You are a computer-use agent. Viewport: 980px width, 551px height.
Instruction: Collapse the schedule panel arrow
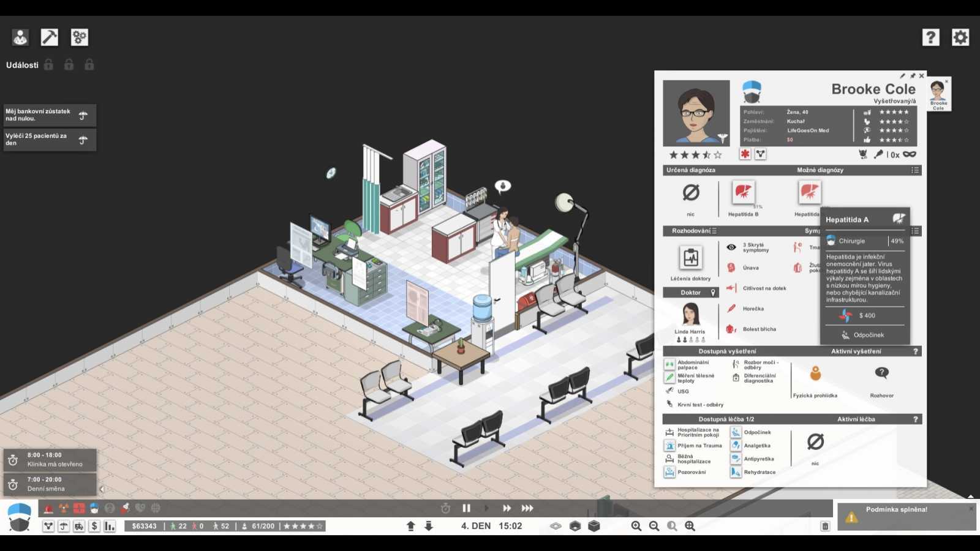[x=102, y=489]
